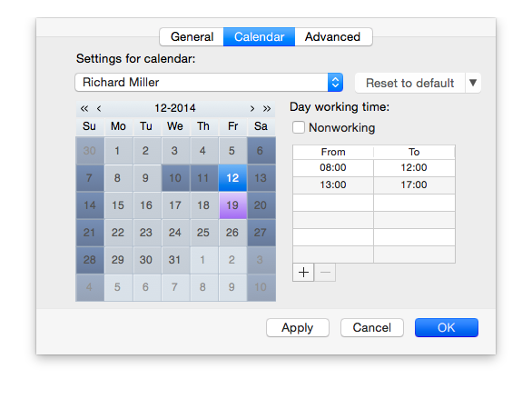Screen dimensions: 532x409
Task: Remove the working time interval with minus button
Action: tap(325, 273)
